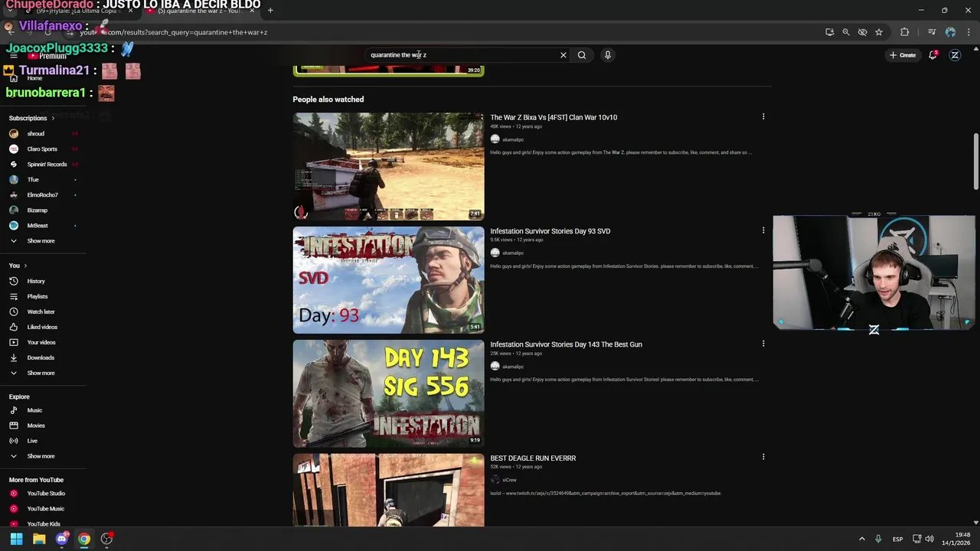This screenshot has height=551, width=980.
Task: Open Infestation Day 93 SVD thumbnail
Action: click(x=388, y=280)
